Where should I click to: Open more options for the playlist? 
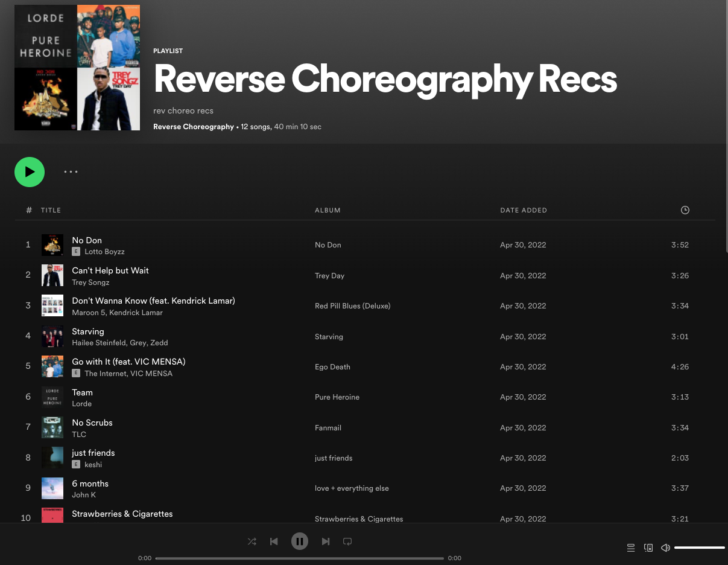coord(71,172)
